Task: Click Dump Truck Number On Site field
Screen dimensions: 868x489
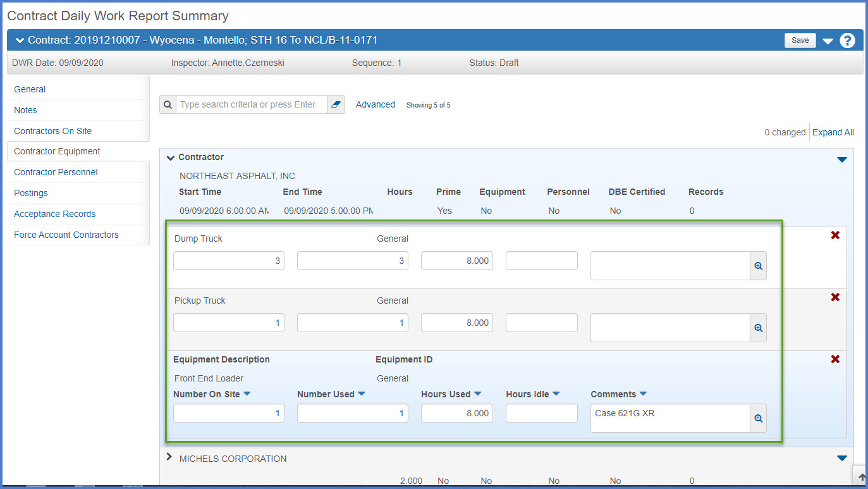Action: coord(229,261)
